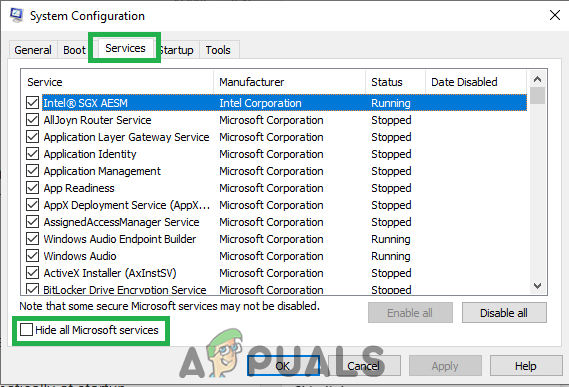Screen dimensions: 569x387
Task: Click the System Configuration title bar icon
Action: coord(16,15)
